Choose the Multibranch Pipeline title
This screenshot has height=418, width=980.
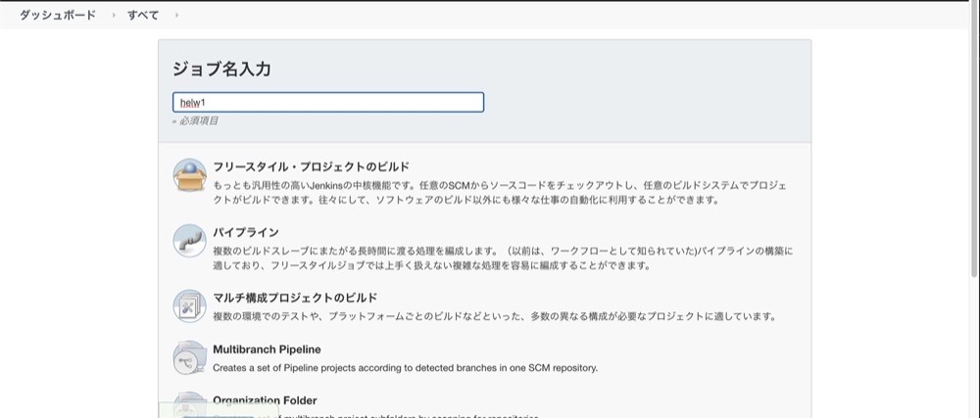(267, 349)
